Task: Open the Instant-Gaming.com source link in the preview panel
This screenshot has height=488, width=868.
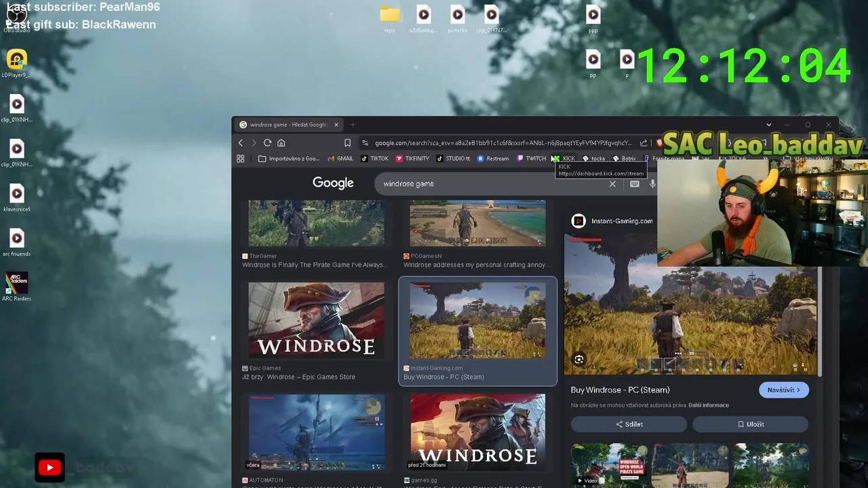Action: 612,221
